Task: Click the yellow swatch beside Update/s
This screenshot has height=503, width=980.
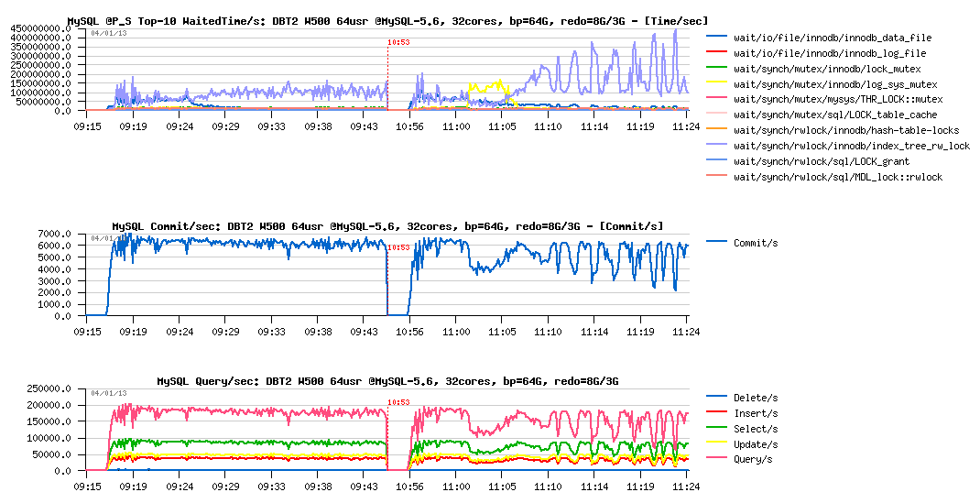Action: click(x=716, y=443)
